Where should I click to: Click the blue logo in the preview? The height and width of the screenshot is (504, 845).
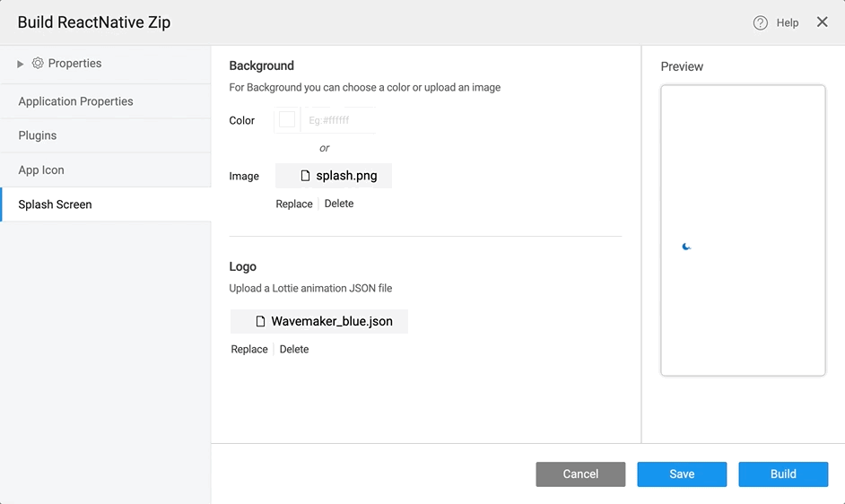click(686, 247)
